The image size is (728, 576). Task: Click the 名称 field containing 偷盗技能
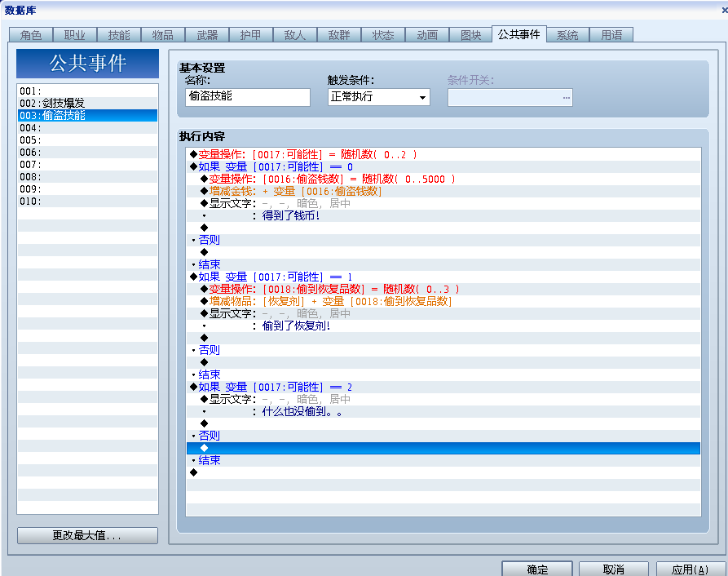[248, 97]
